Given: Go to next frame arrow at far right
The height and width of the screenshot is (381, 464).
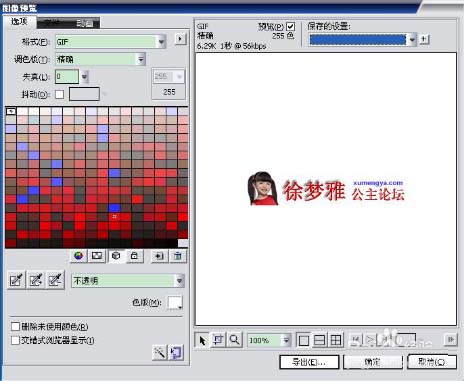Looking at the screenshot, I should pyautogui.click(x=451, y=340).
